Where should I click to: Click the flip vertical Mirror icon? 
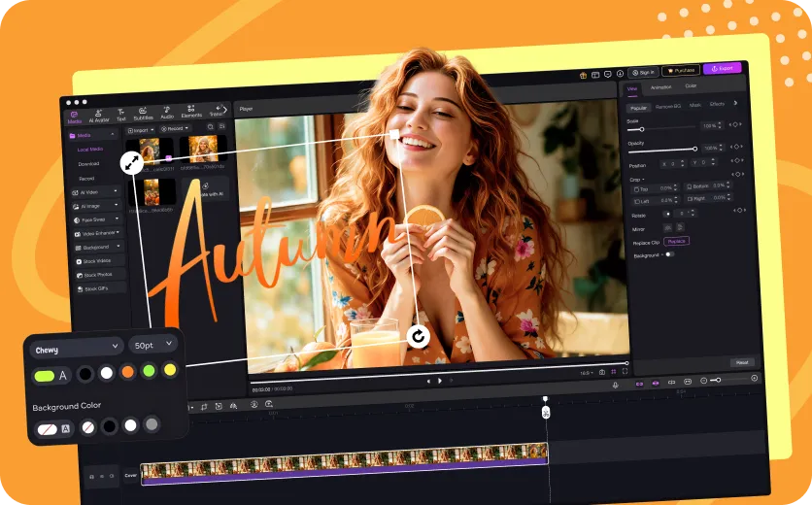point(680,227)
